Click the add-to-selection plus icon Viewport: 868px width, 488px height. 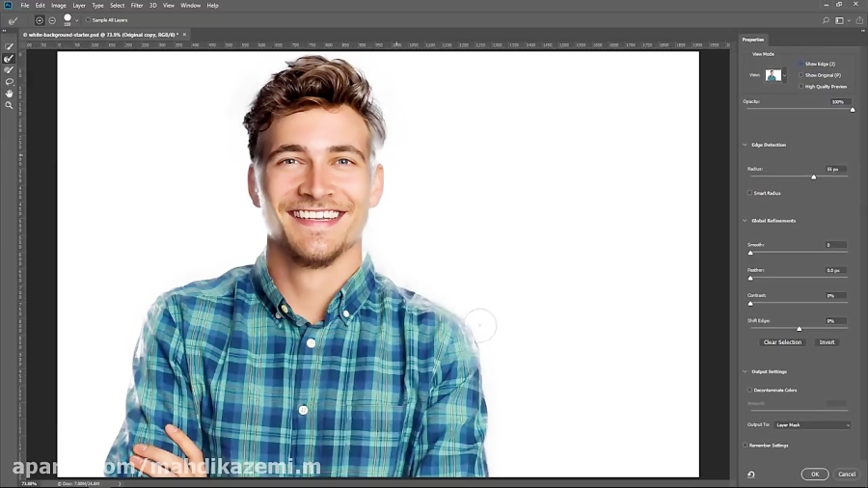coord(40,20)
